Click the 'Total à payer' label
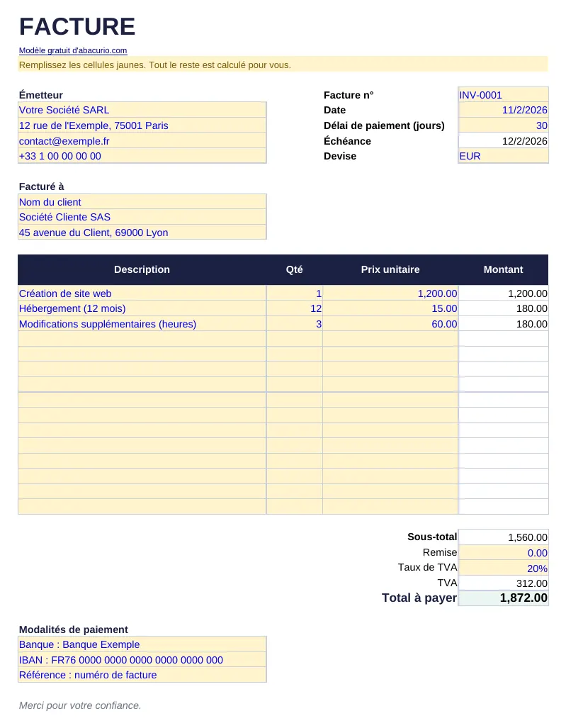Image resolution: width=566 pixels, height=728 pixels. [419, 598]
